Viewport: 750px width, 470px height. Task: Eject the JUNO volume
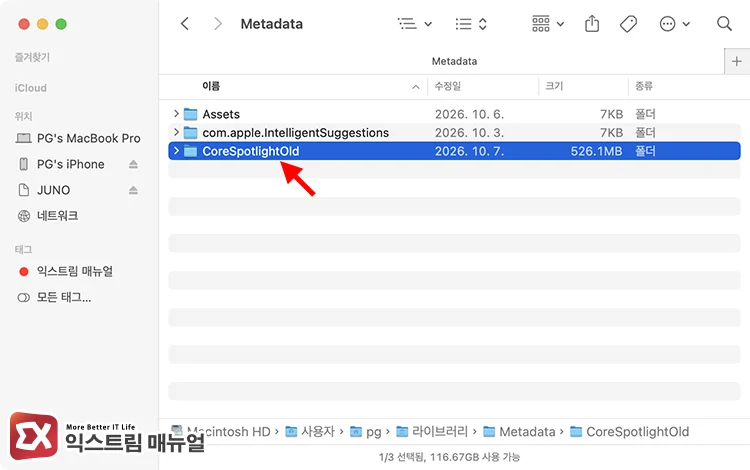133,190
